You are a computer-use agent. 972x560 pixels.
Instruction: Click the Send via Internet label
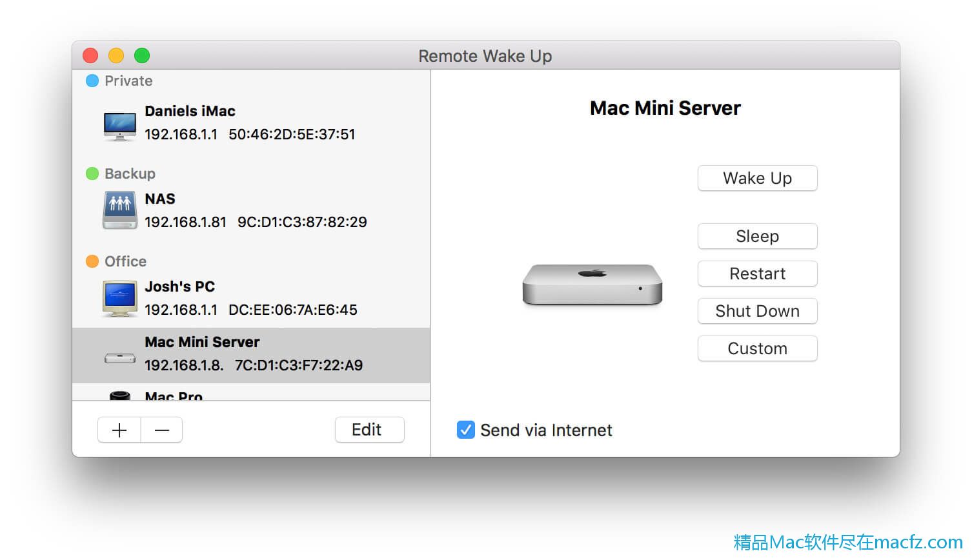546,430
